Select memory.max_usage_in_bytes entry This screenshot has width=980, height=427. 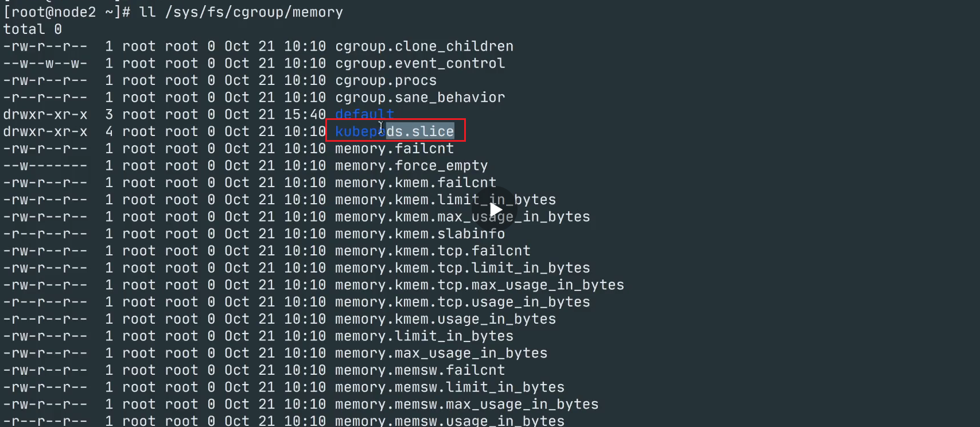pyautogui.click(x=441, y=353)
